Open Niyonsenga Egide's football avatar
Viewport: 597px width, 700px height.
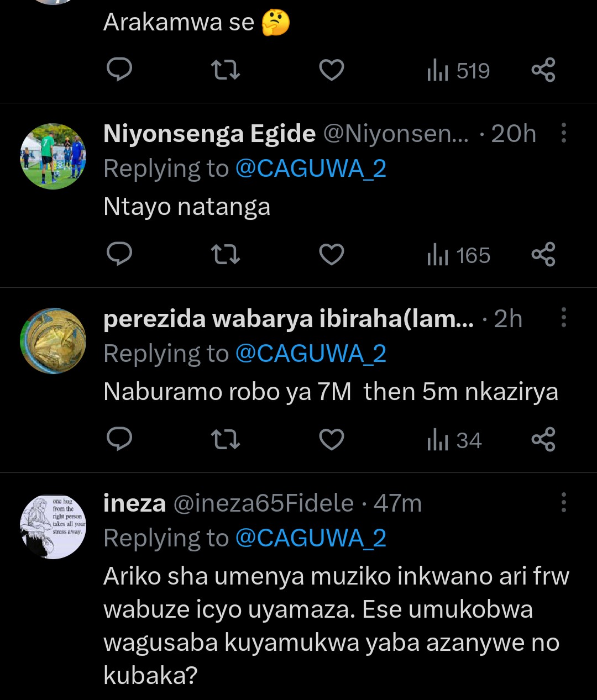click(x=53, y=156)
